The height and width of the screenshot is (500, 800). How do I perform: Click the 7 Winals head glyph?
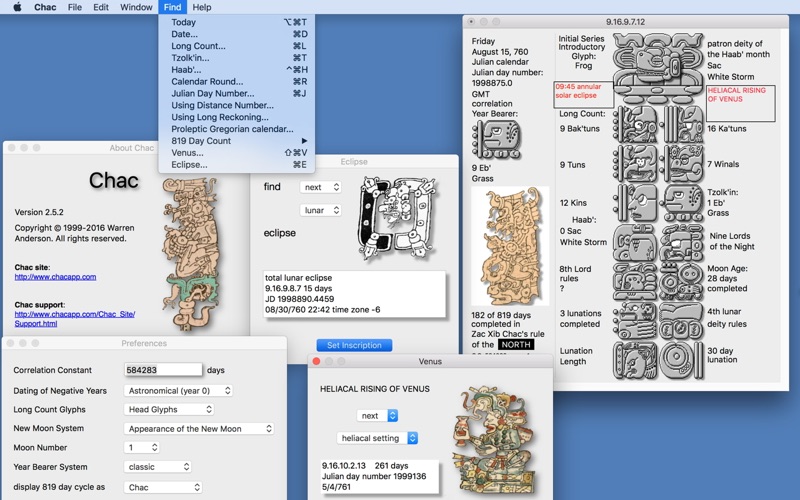pyautogui.click(x=683, y=164)
